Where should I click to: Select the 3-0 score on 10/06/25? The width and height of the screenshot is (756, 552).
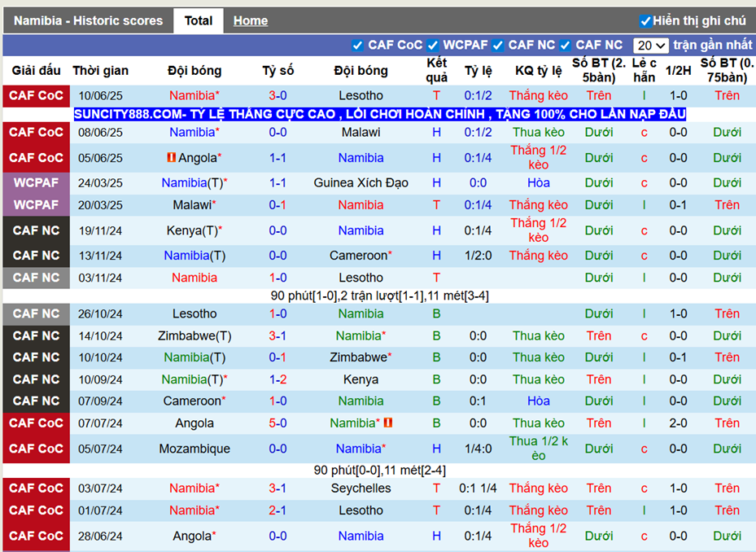pyautogui.click(x=277, y=95)
